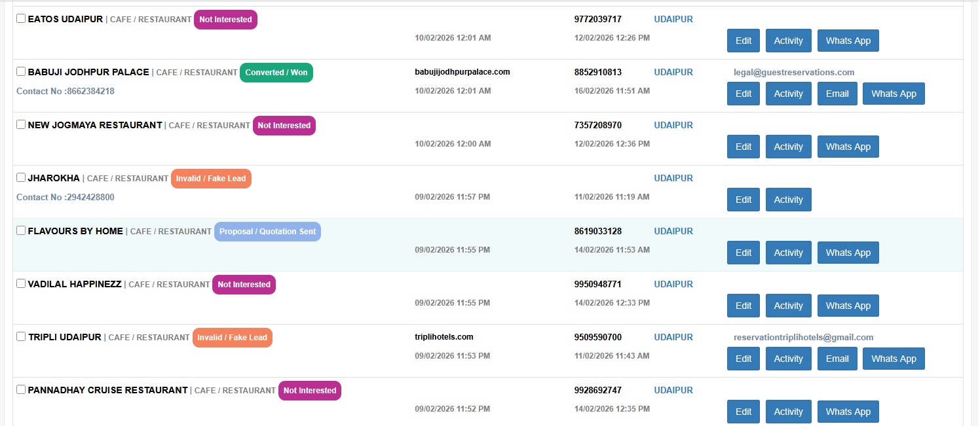Click Activity button in JHAROKHA row

point(788,200)
